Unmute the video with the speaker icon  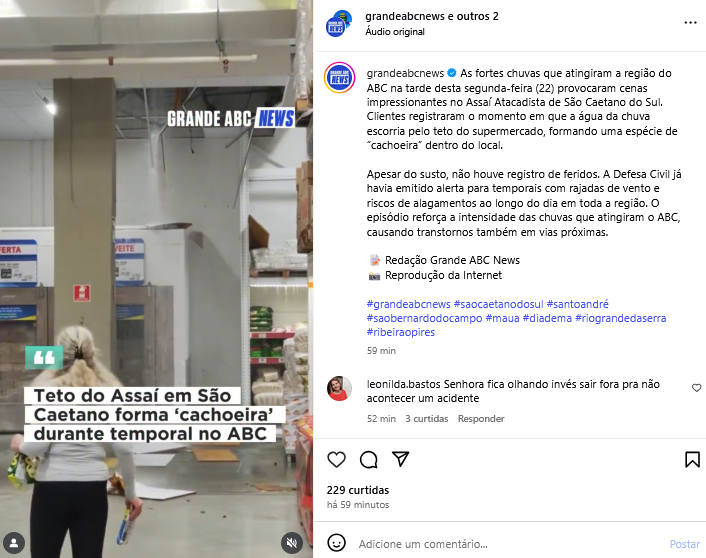[292, 543]
